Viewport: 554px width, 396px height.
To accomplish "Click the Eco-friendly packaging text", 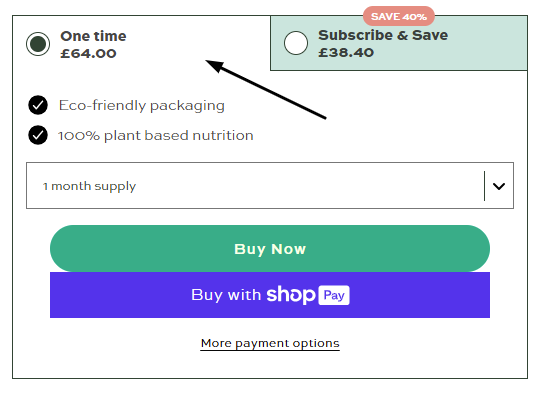I will click(142, 106).
